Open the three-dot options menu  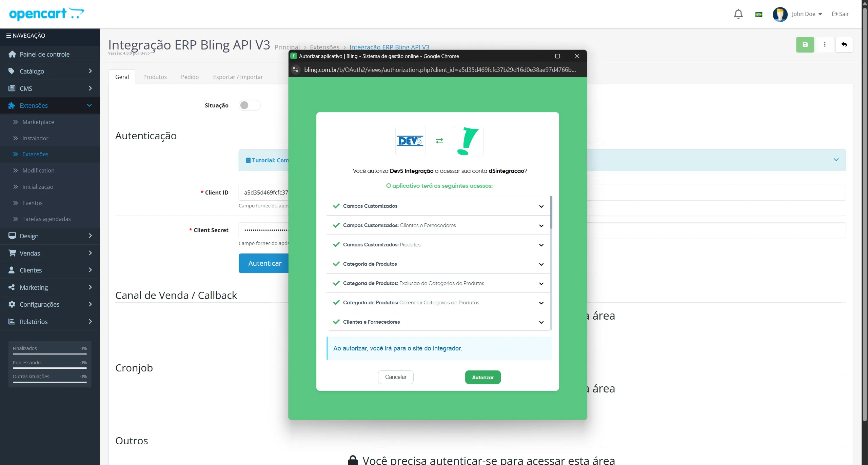click(x=825, y=44)
